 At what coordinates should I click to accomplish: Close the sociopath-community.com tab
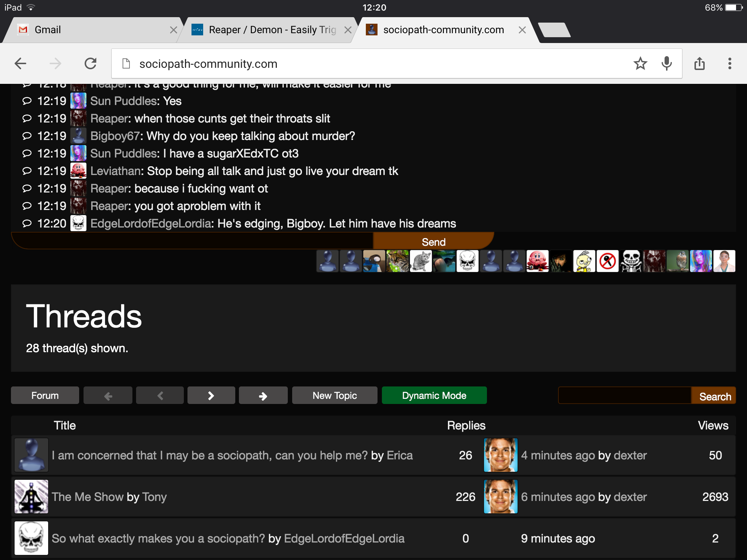click(x=522, y=30)
